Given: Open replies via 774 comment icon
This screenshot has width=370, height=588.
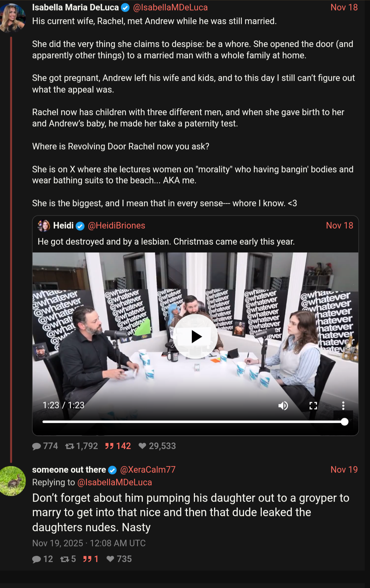Looking at the screenshot, I should point(36,446).
